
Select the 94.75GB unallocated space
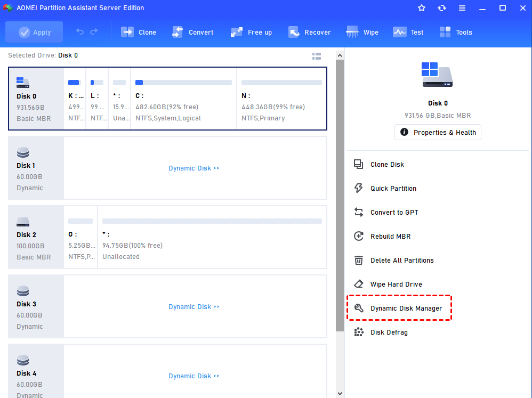point(212,237)
